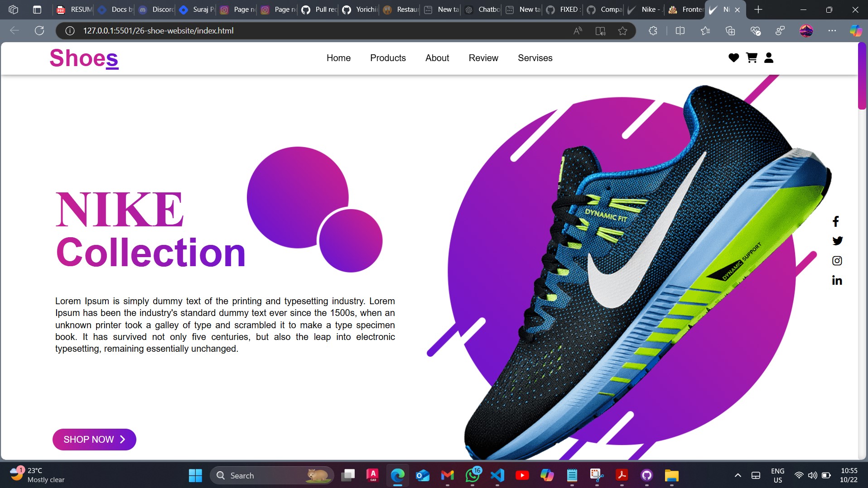
Task: Open Tab actions menu icon
Action: [x=37, y=10]
